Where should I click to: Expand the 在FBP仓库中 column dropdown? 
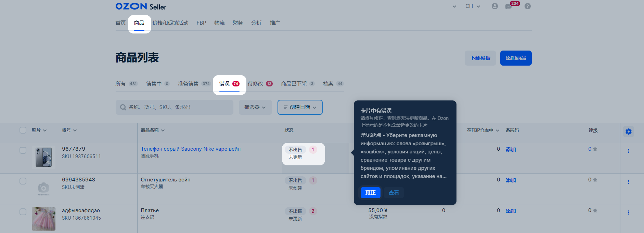tap(498, 131)
